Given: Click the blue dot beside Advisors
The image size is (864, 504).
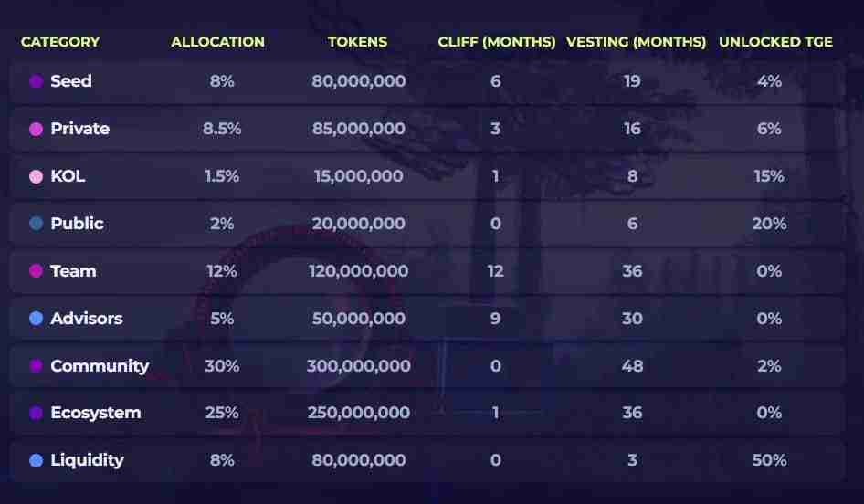Looking at the screenshot, I should (x=37, y=319).
